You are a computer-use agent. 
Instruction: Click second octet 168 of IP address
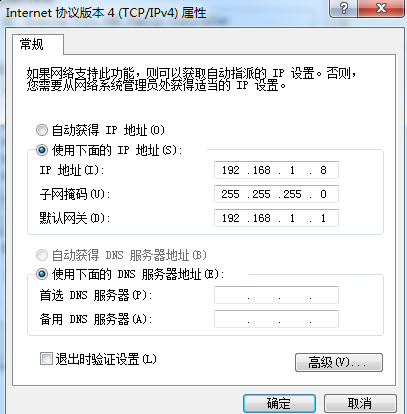(x=261, y=170)
